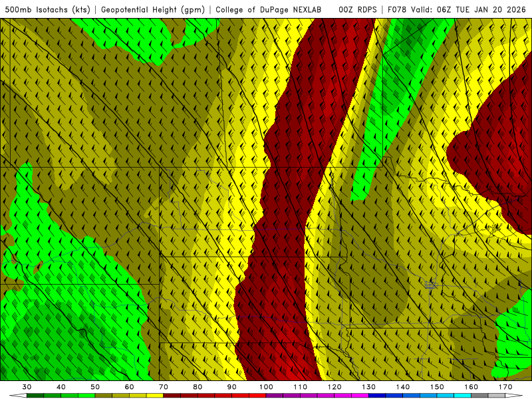Click the "Valid: 06Z TUE JAN 20 2026" text
Viewport: 532px width, 399px height.
point(468,9)
